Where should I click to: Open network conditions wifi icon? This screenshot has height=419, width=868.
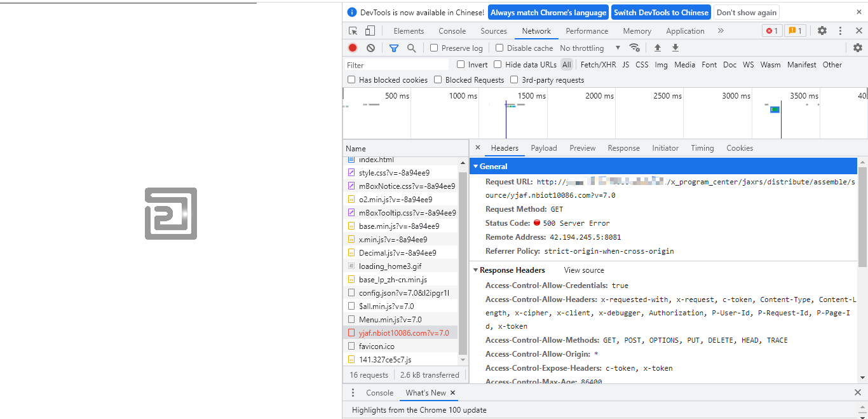point(634,48)
